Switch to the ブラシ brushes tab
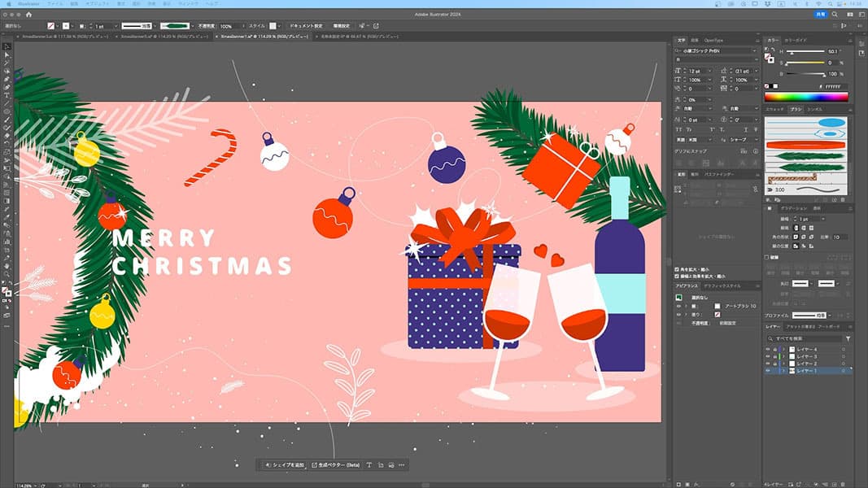 (x=796, y=109)
